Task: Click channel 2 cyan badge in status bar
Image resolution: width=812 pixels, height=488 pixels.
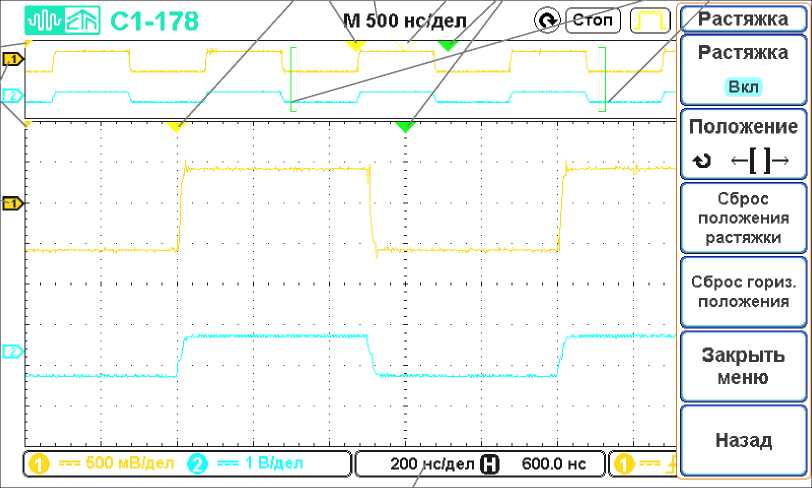Action: coord(197,464)
